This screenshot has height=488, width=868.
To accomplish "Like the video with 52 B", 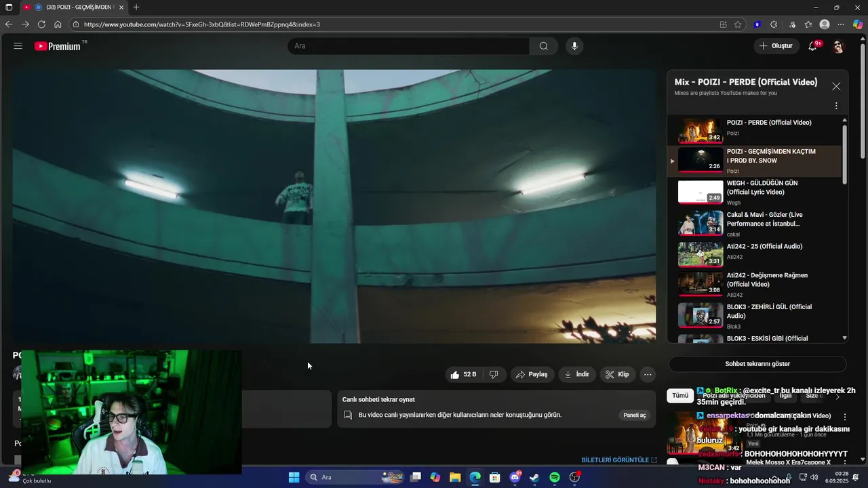I will coord(464,374).
